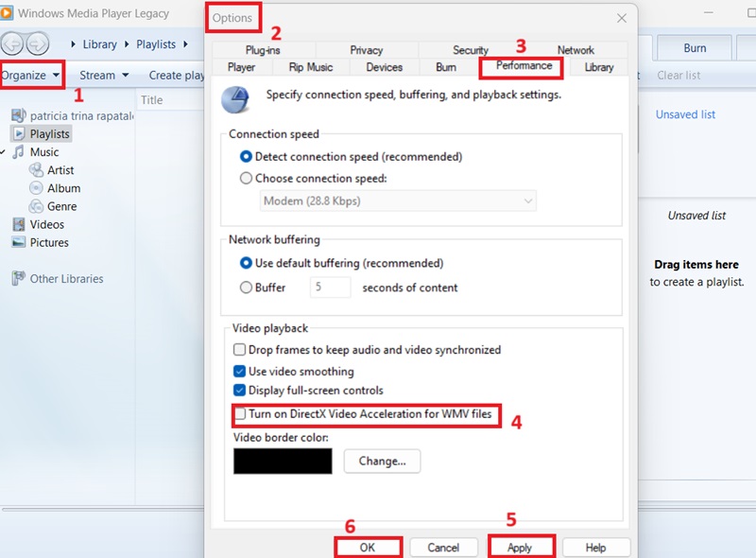Select Choose connection speed radio button
756x558 pixels.
click(246, 178)
